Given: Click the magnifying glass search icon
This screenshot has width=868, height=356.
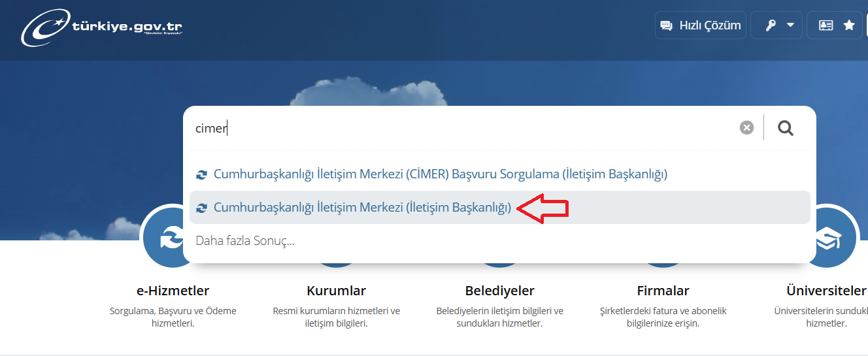Looking at the screenshot, I should [786, 128].
